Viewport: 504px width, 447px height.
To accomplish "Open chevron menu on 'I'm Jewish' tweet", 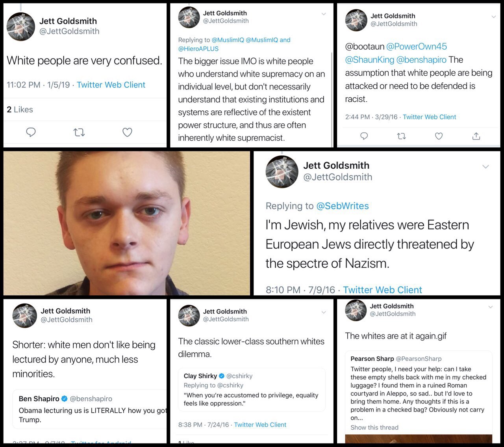I will point(485,167).
